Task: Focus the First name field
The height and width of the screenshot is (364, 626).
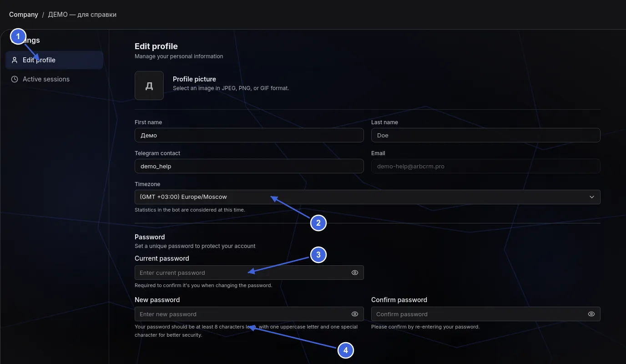Action: coord(249,135)
